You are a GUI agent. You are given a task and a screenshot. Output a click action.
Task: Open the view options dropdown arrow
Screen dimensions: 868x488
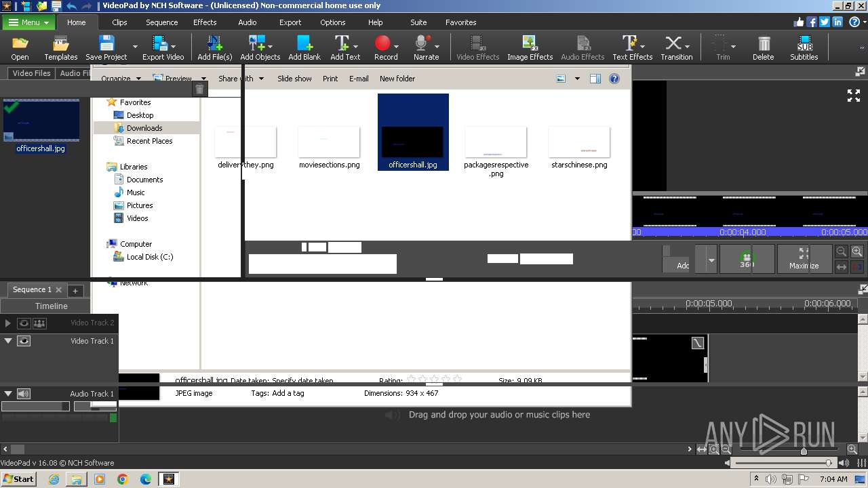click(577, 79)
